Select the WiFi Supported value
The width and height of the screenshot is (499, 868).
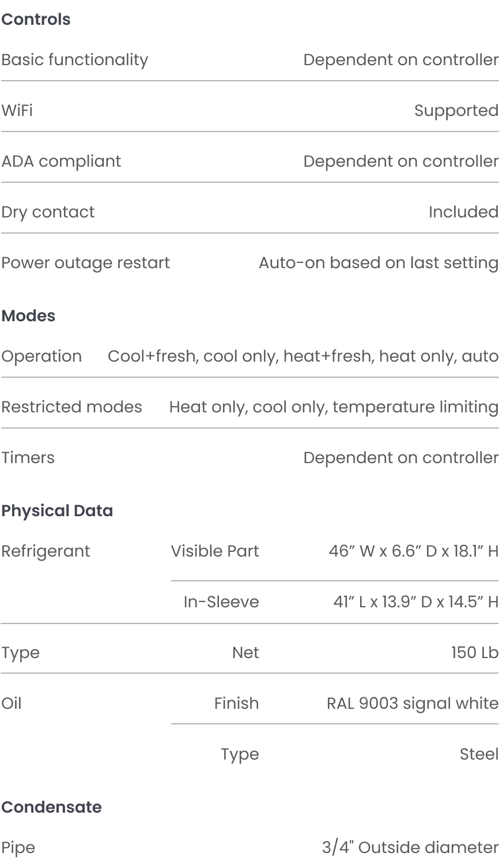coord(456,111)
